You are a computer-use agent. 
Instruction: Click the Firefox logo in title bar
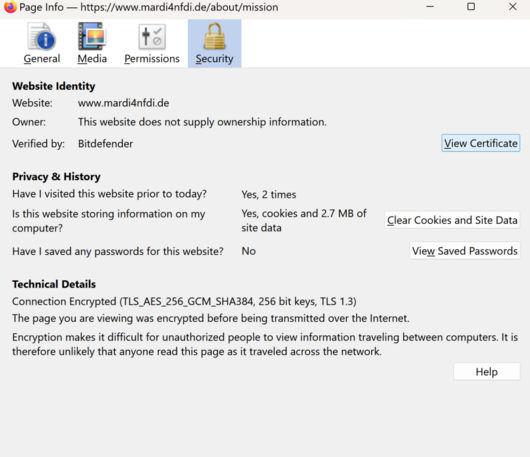coord(10,6)
